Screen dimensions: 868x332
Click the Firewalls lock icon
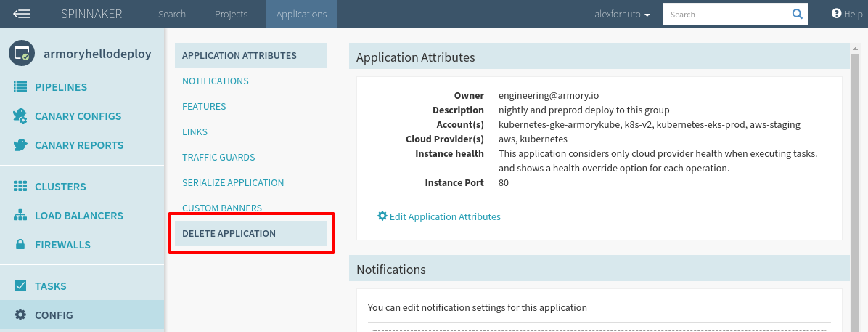point(20,245)
